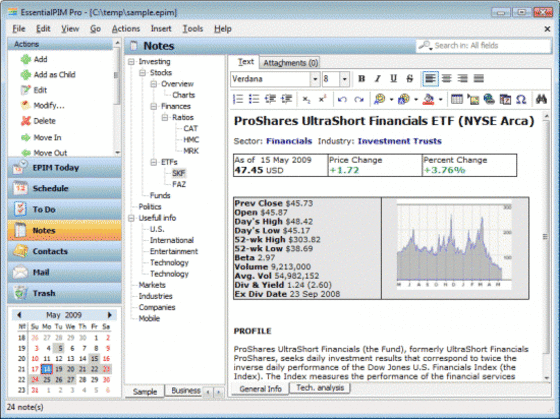Redo the last edit

(359, 99)
